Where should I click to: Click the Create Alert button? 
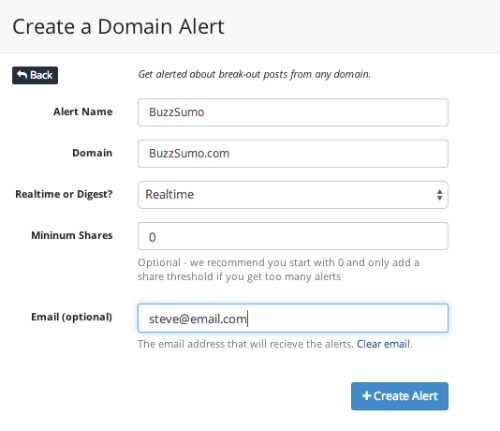(x=400, y=396)
